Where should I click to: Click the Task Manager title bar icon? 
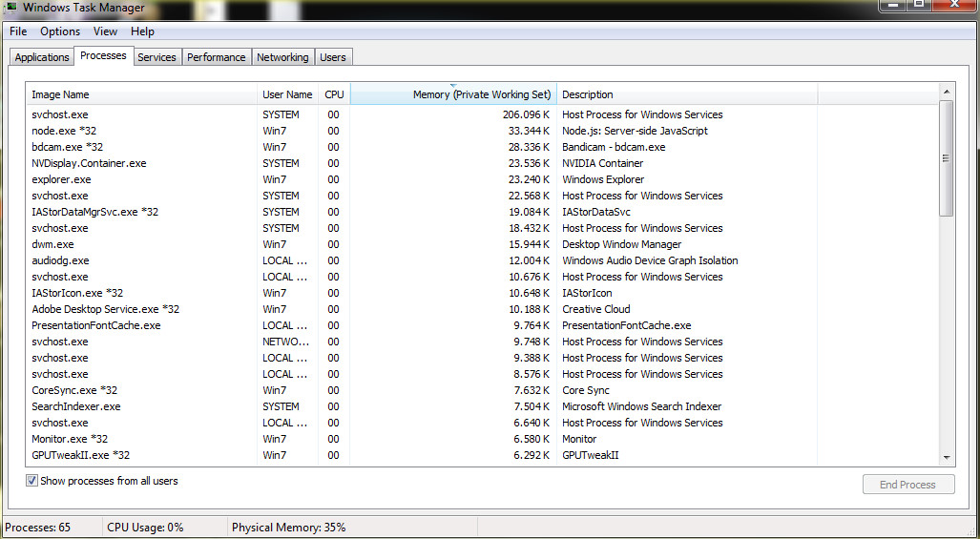pyautogui.click(x=10, y=8)
